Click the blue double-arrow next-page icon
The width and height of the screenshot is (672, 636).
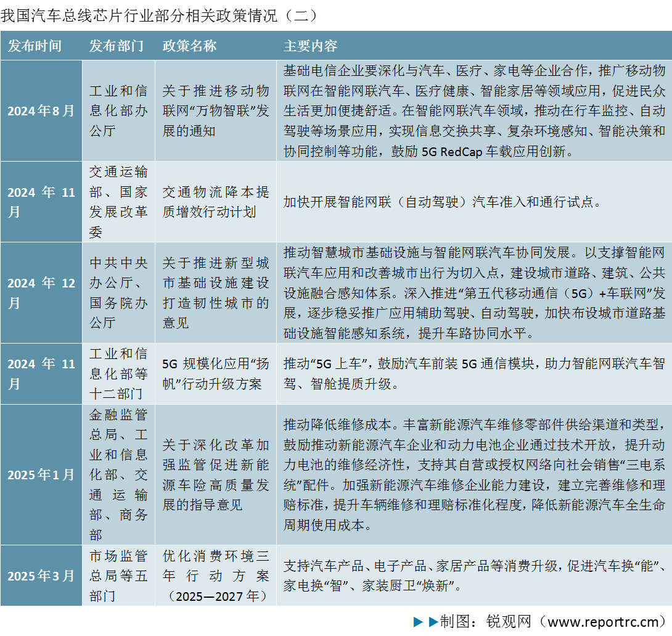(425, 622)
